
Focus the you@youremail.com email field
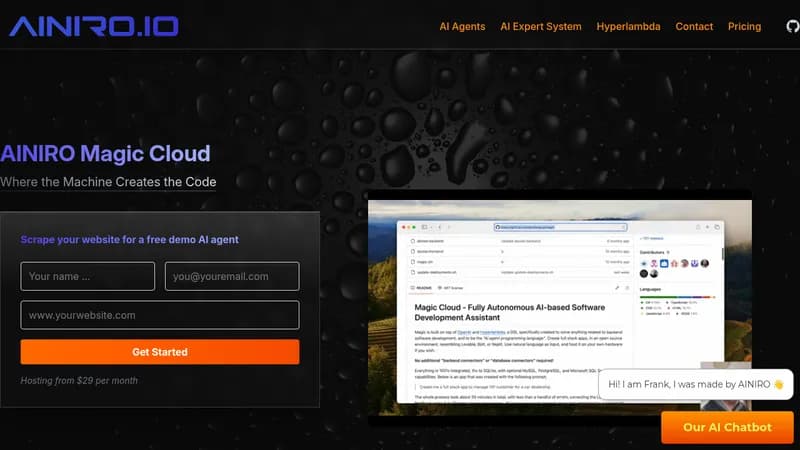pos(232,277)
